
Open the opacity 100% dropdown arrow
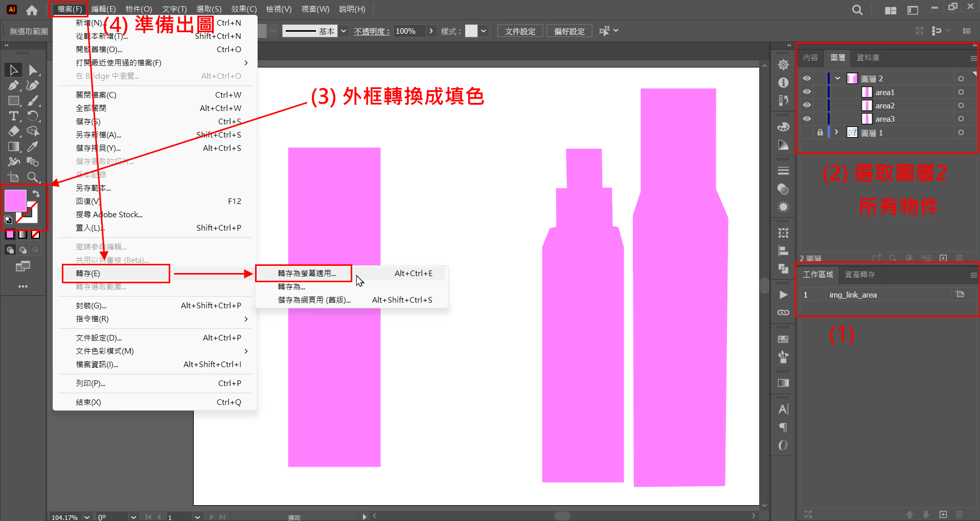(x=431, y=31)
